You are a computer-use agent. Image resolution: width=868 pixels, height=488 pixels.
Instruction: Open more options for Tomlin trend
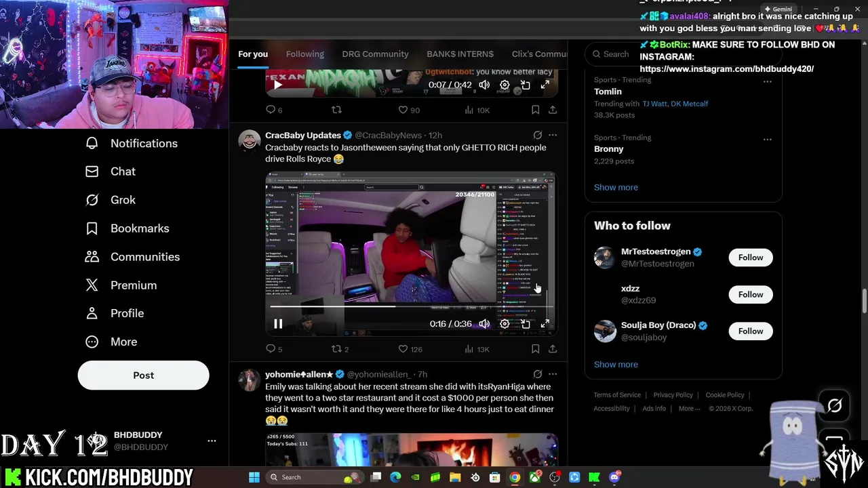click(768, 81)
